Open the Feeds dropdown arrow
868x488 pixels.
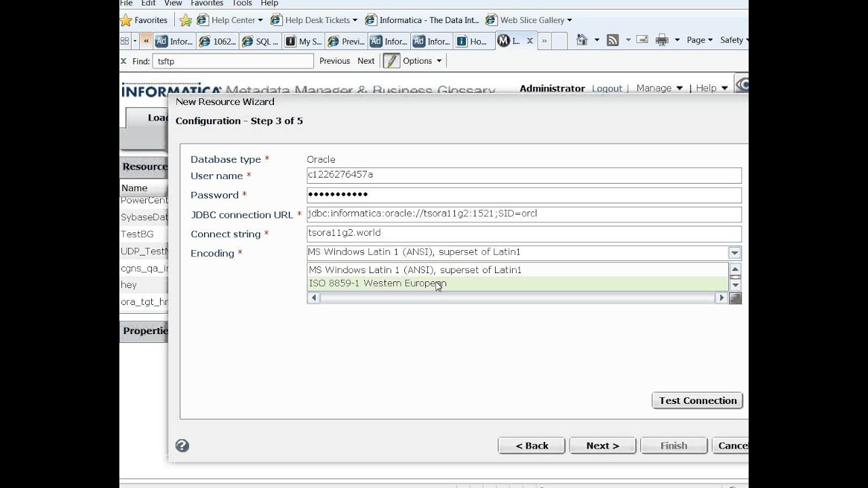point(628,41)
